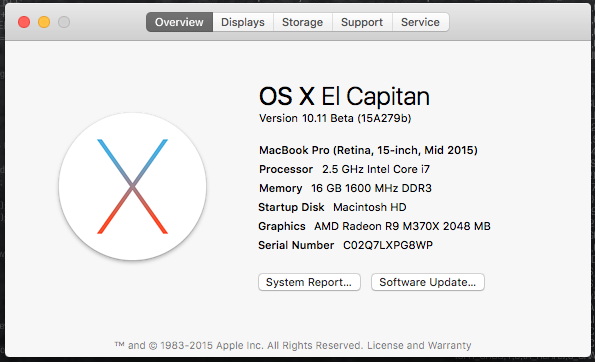595x362 pixels.
Task: Click the Serial Number label
Action: coord(296,245)
